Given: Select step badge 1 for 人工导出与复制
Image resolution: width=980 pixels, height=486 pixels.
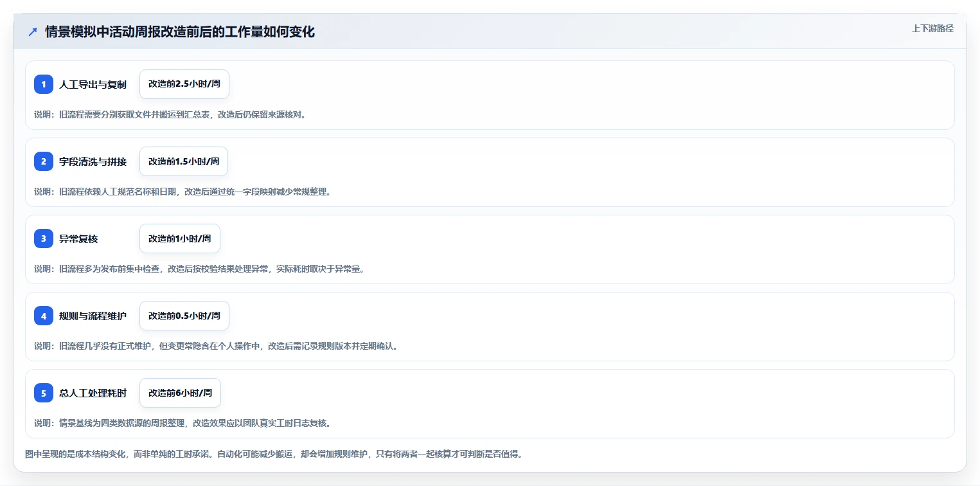Looking at the screenshot, I should [44, 84].
